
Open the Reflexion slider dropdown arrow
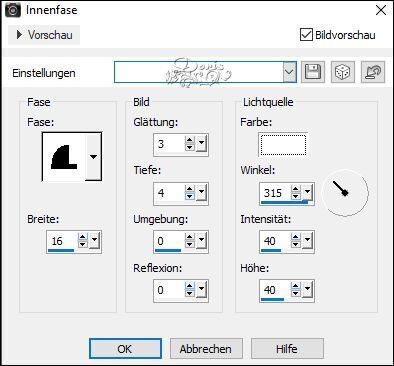click(x=201, y=289)
